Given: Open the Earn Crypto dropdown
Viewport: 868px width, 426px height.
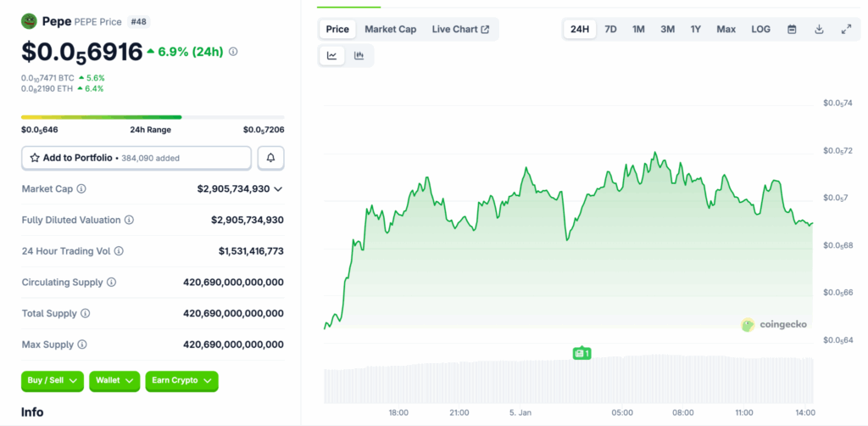Looking at the screenshot, I should pos(181,381).
